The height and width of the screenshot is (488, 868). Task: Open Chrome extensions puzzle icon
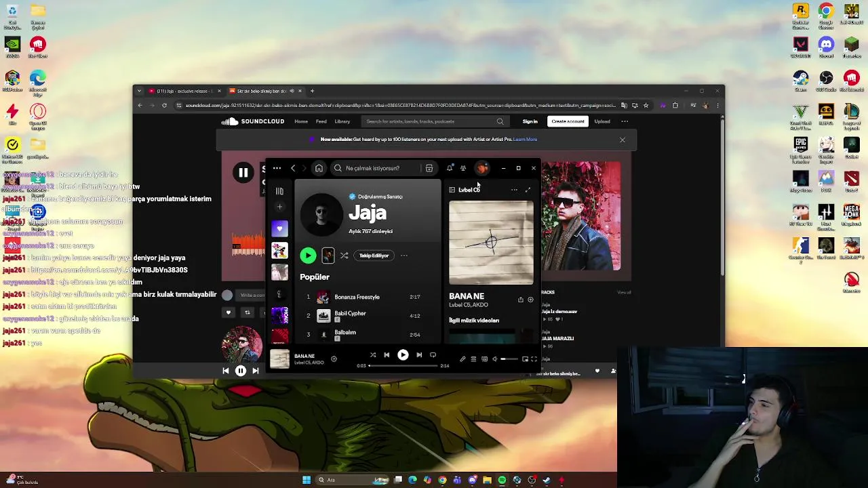tap(675, 105)
